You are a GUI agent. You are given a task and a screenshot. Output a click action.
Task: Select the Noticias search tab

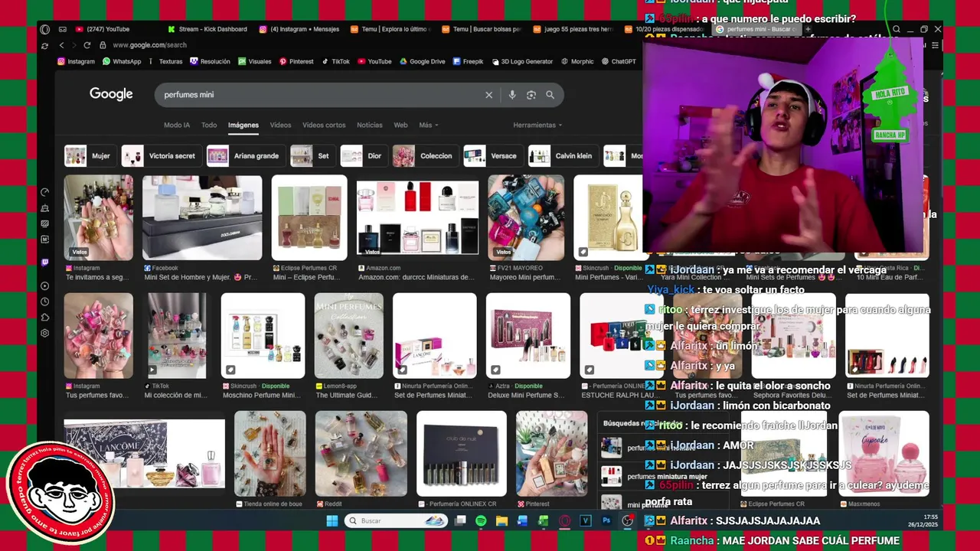coord(370,125)
